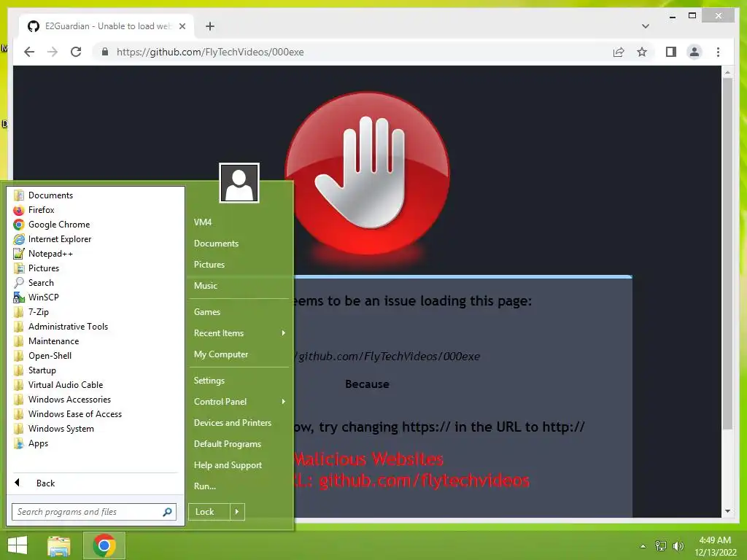Select the E2Guardian tab
This screenshot has width=747, height=560.
(x=107, y=26)
